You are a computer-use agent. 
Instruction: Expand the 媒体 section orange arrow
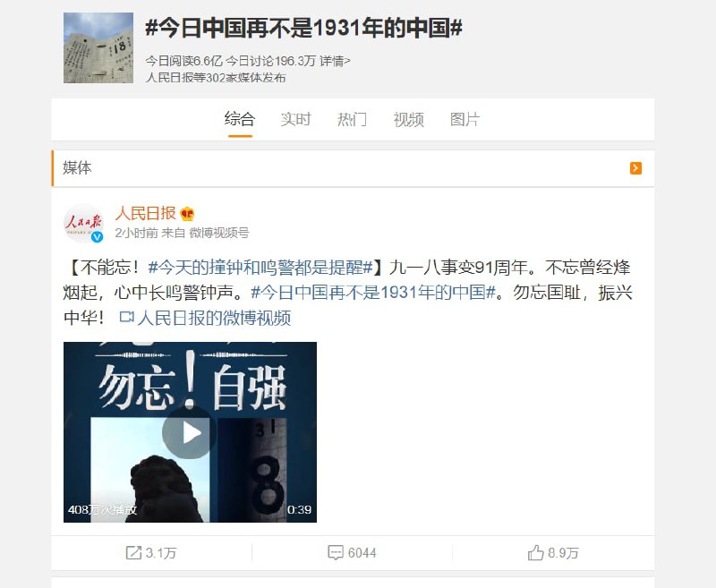(635, 168)
